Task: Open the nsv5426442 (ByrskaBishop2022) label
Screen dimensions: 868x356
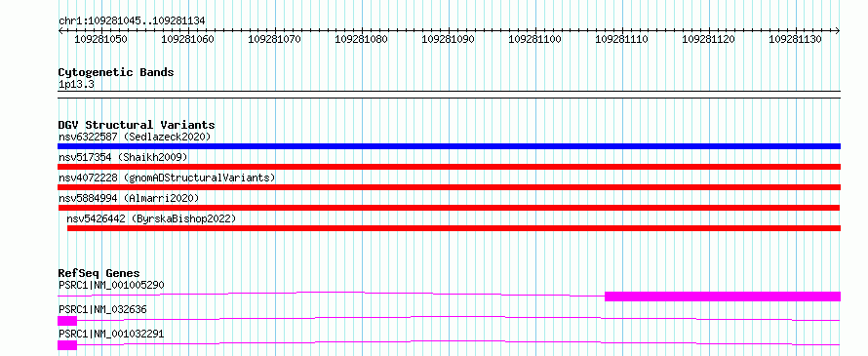Action: pos(151,218)
